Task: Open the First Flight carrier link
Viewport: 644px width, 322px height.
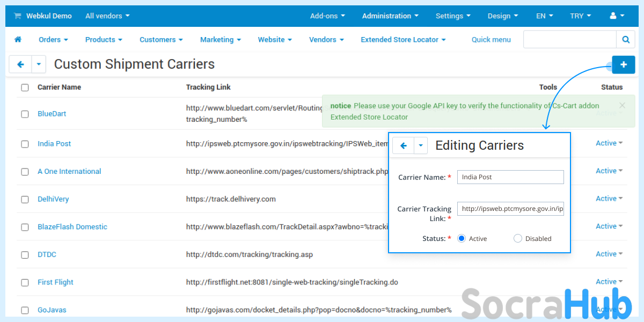Action: coord(55,282)
